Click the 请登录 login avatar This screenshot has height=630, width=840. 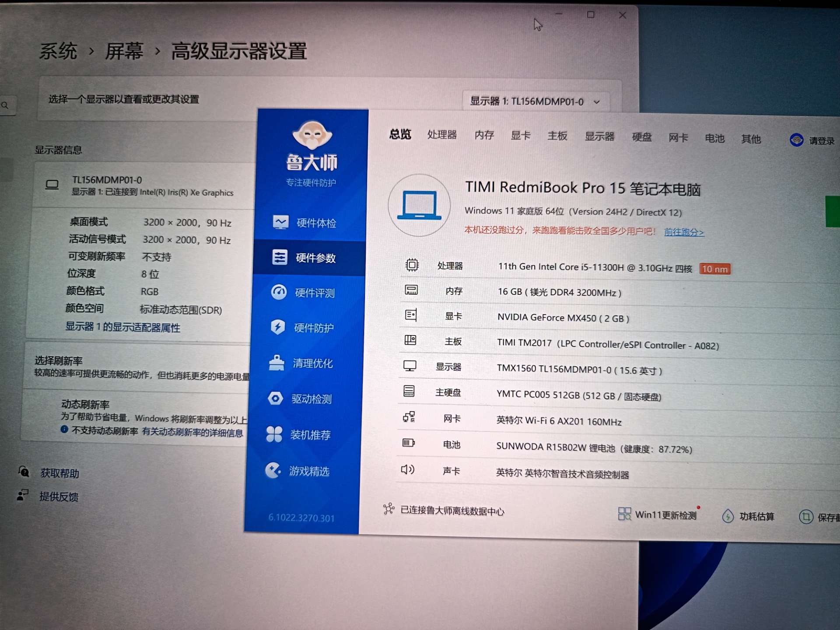[x=796, y=140]
